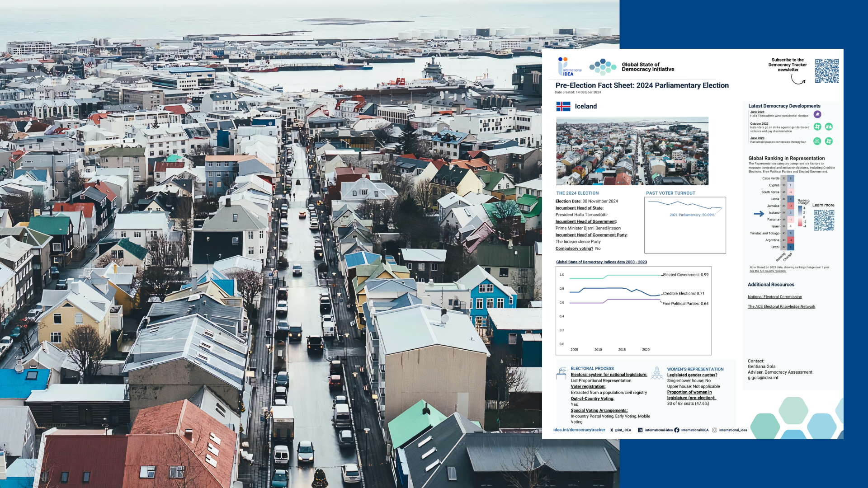Open the Voter registration link
Viewport: 868px width, 488px height.
[x=588, y=387]
